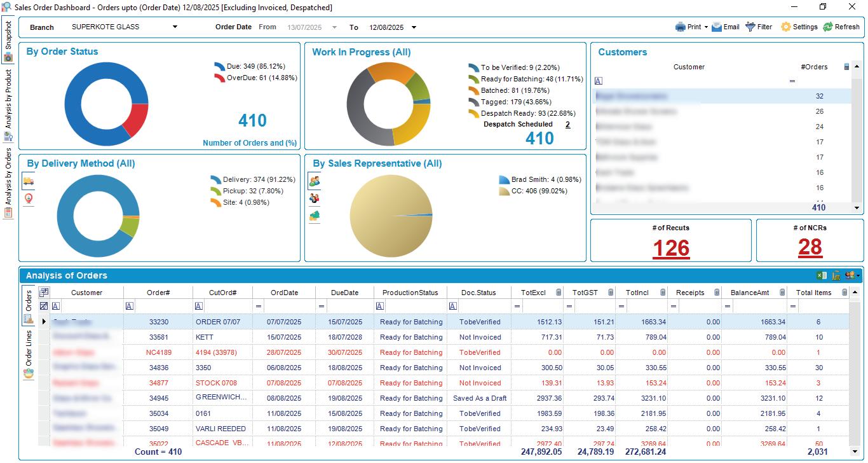Click the map pin icon in Delivery Method panel

point(28,199)
